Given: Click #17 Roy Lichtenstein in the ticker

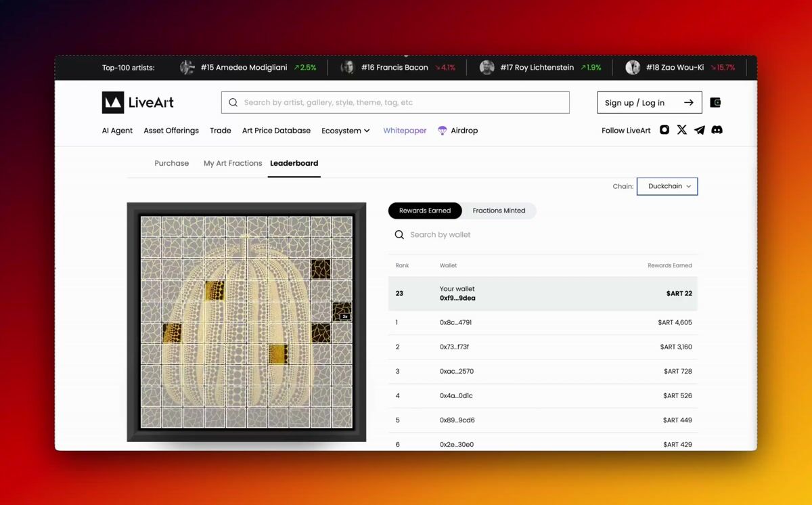Looking at the screenshot, I should pyautogui.click(x=537, y=68).
